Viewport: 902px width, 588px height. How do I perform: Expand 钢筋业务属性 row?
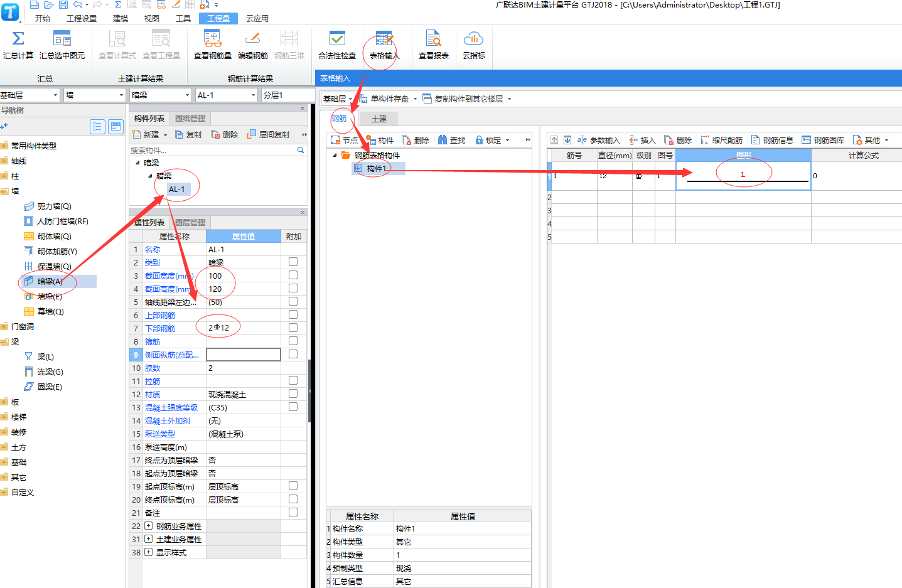tap(149, 526)
